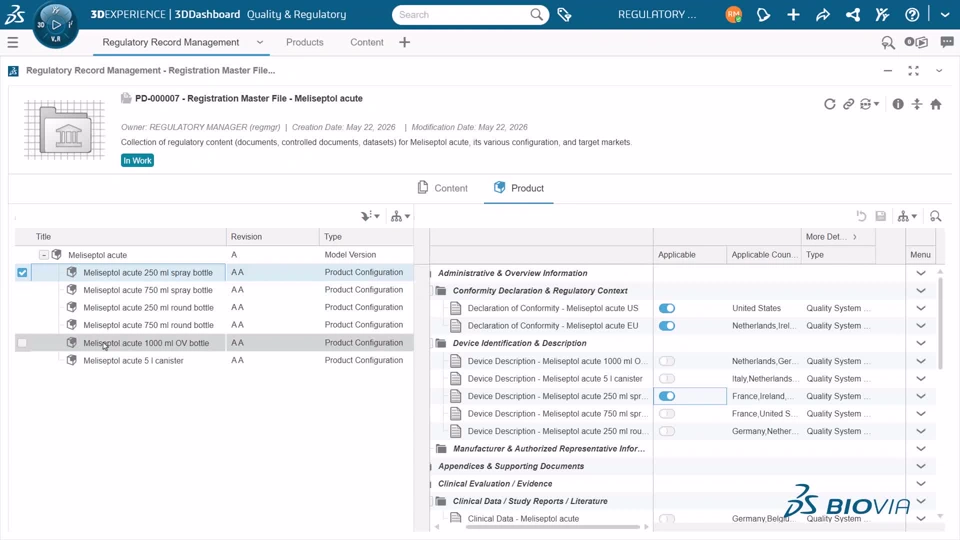Open the collaboration network icon
Viewport: 960px width, 540px height.
pyautogui.click(x=853, y=14)
